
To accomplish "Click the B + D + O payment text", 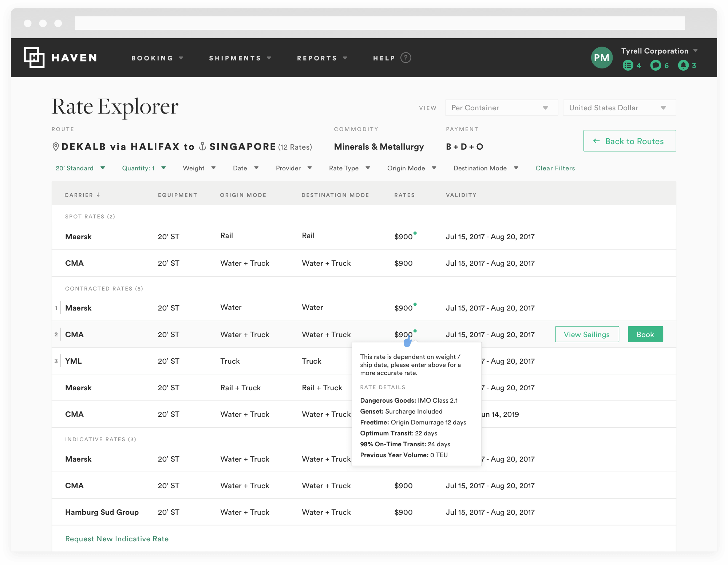I will 464,147.
